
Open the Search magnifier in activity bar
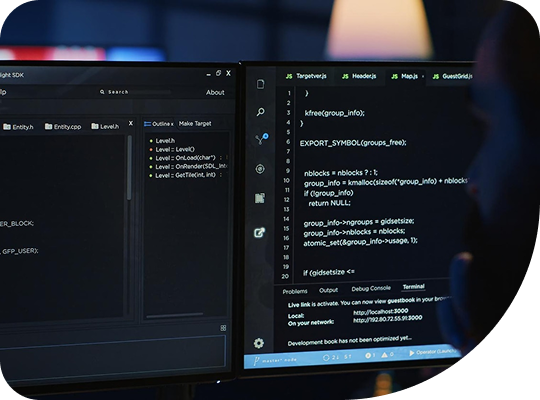click(261, 112)
